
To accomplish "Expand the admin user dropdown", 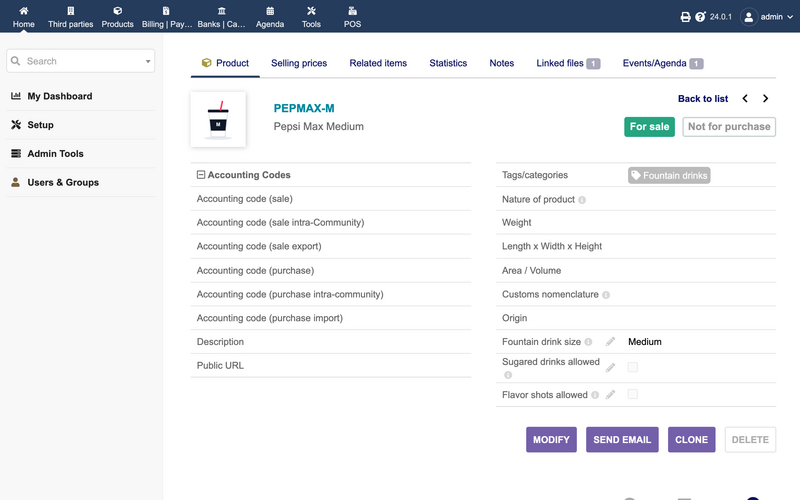I will pyautogui.click(x=790, y=17).
